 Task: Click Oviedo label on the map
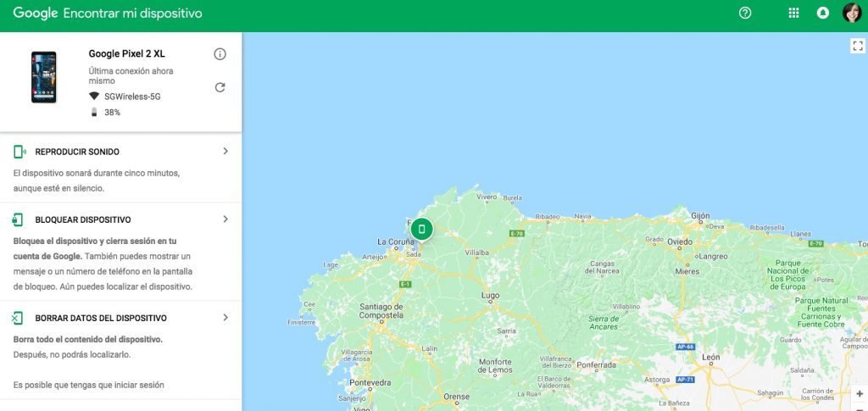click(680, 242)
